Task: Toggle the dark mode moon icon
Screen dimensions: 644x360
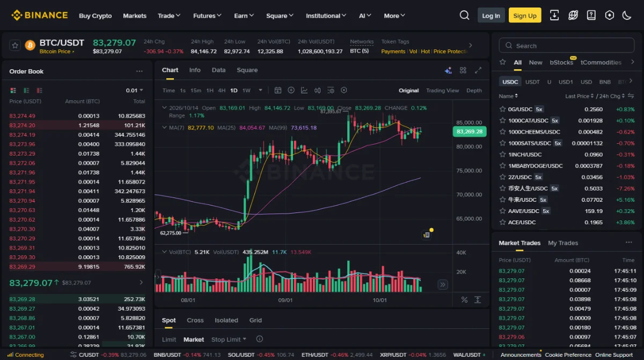Action: coord(627,15)
